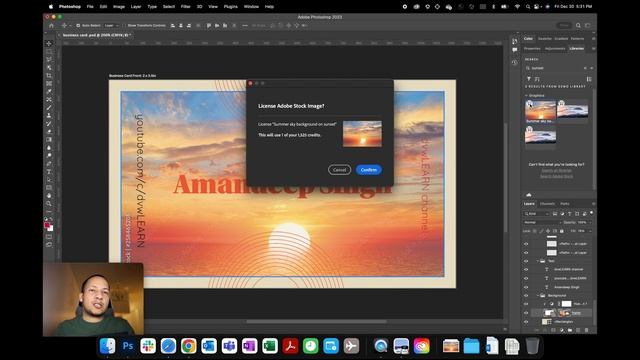Viewport: 640px width, 360px height.
Task: Select the Crop tool
Action: pyautogui.click(x=49, y=76)
